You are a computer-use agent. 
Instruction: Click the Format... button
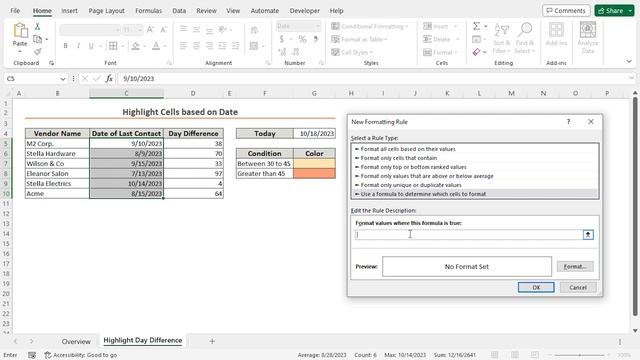[x=575, y=267]
